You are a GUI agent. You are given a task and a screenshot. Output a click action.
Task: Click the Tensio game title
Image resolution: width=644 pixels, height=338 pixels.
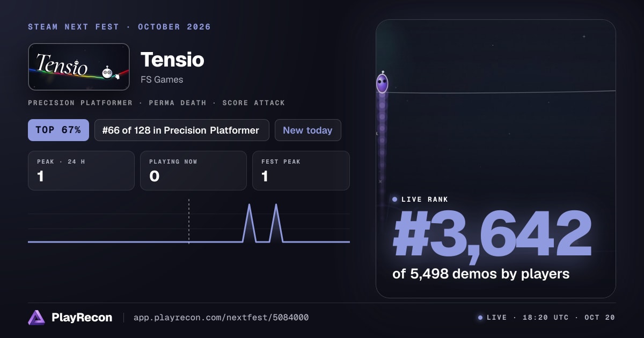[x=172, y=60]
